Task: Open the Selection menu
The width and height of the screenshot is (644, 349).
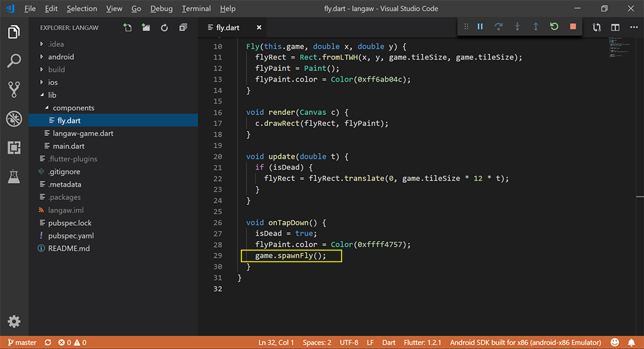Action: tap(82, 9)
